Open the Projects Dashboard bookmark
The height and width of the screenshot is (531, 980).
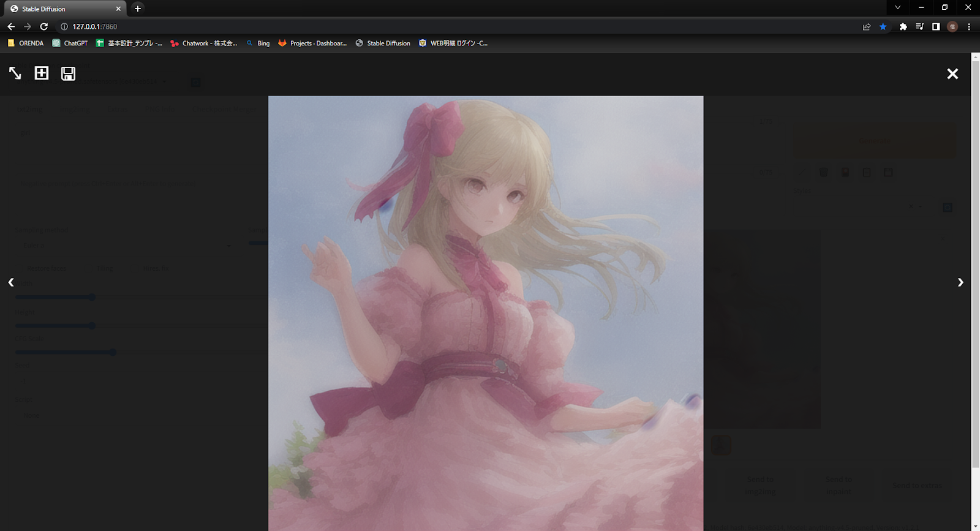[x=312, y=43]
